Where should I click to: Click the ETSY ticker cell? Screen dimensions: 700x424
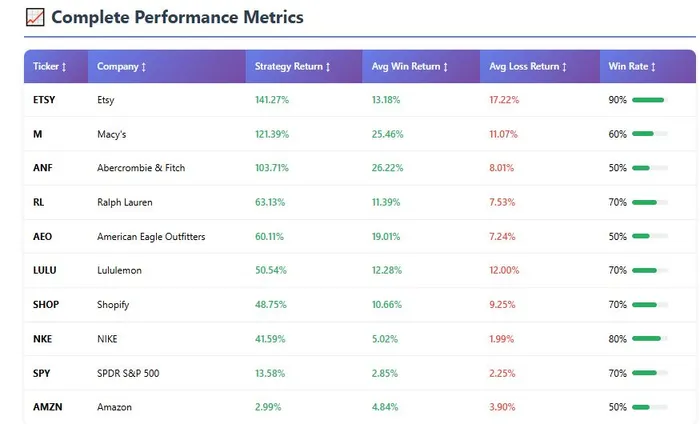[44, 100]
